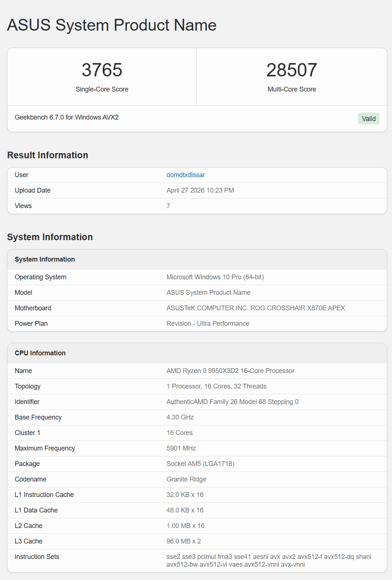
Task: Select the instruction sets list starting with sse2
Action: coord(269,560)
